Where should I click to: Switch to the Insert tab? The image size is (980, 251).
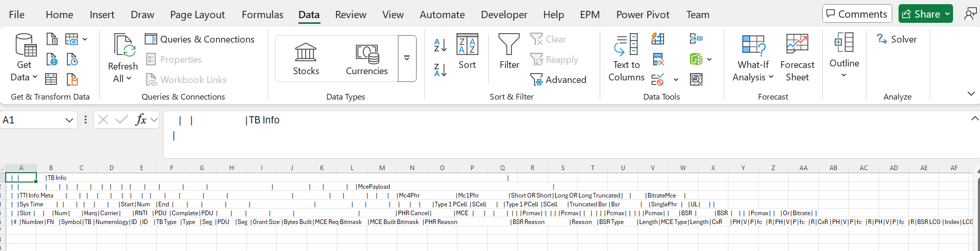click(102, 15)
